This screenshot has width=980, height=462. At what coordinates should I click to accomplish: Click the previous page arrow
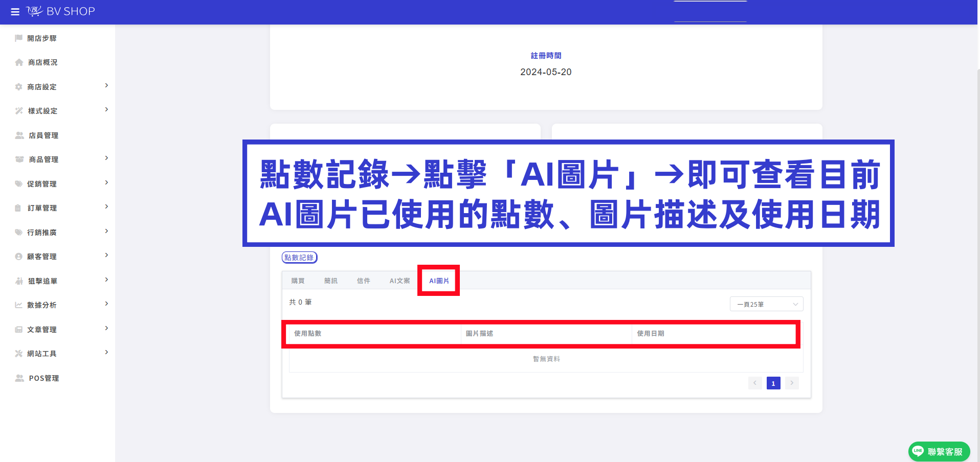(x=755, y=383)
